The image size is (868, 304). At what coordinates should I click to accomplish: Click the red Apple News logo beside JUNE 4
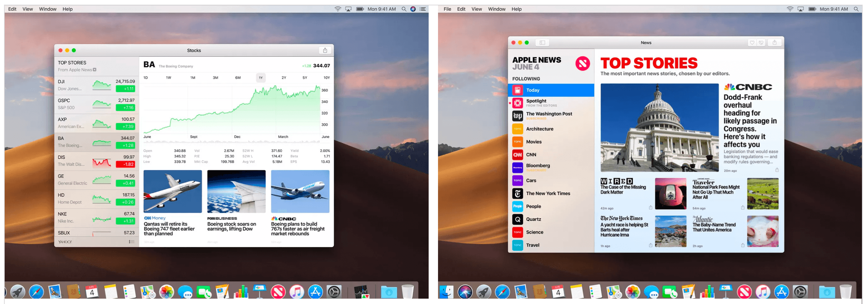(x=582, y=63)
